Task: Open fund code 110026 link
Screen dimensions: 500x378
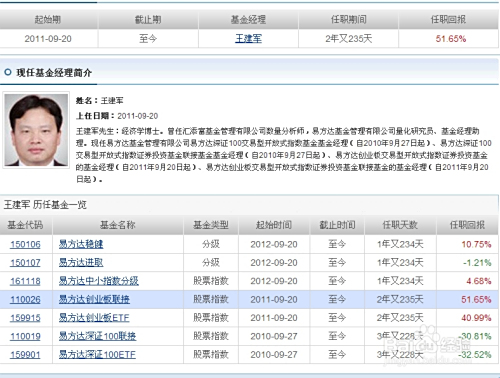Action: click(25, 299)
